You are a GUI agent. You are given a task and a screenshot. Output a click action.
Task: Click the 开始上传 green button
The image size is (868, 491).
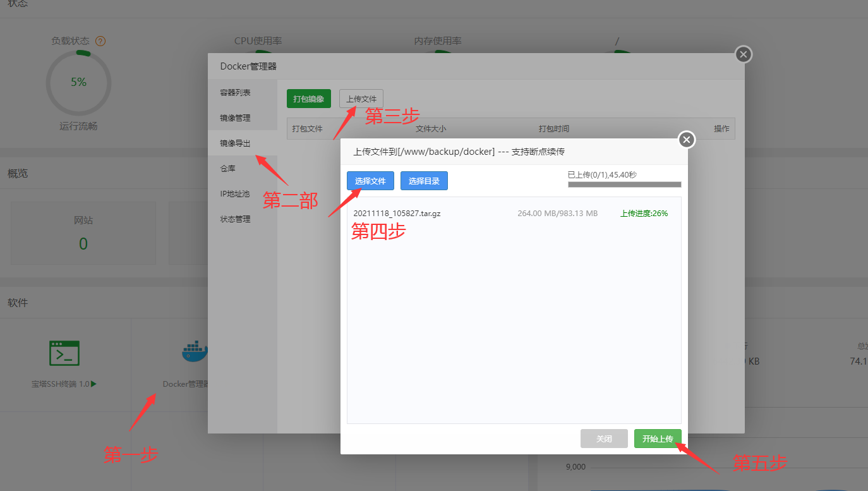[658, 438]
